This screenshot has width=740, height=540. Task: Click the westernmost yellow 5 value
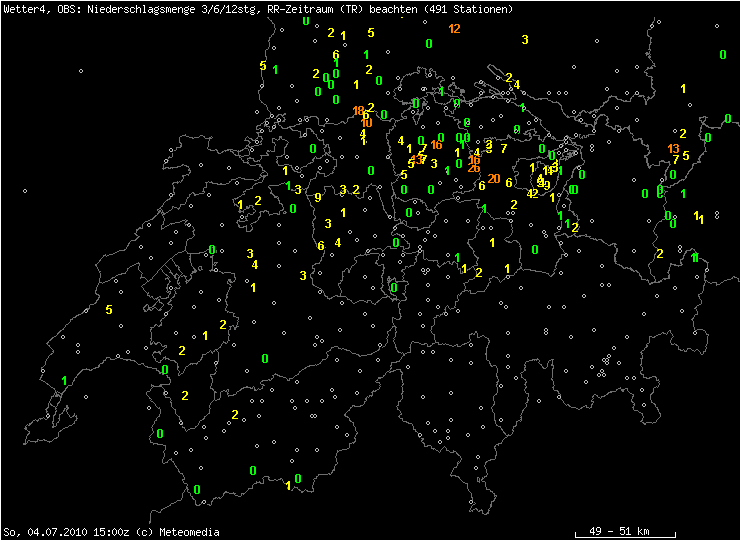point(108,310)
